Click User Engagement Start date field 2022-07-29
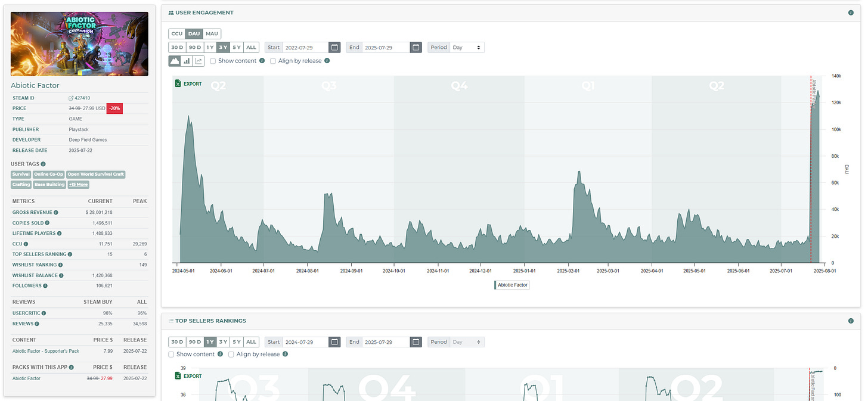 click(306, 47)
